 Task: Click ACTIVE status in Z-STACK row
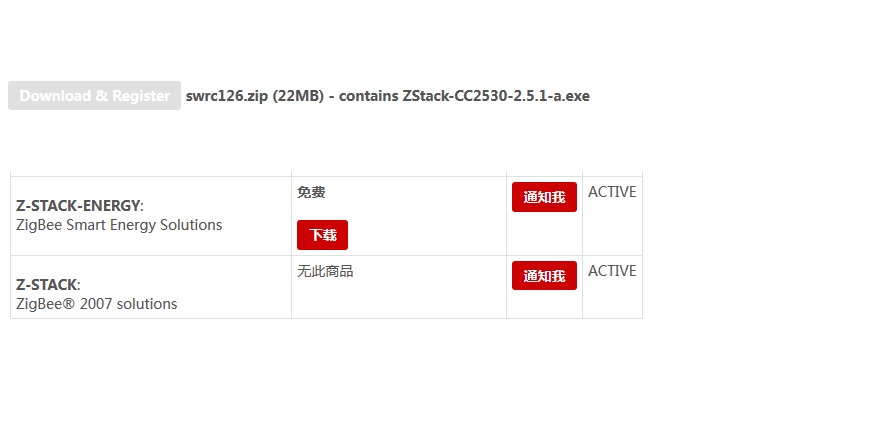tap(612, 271)
